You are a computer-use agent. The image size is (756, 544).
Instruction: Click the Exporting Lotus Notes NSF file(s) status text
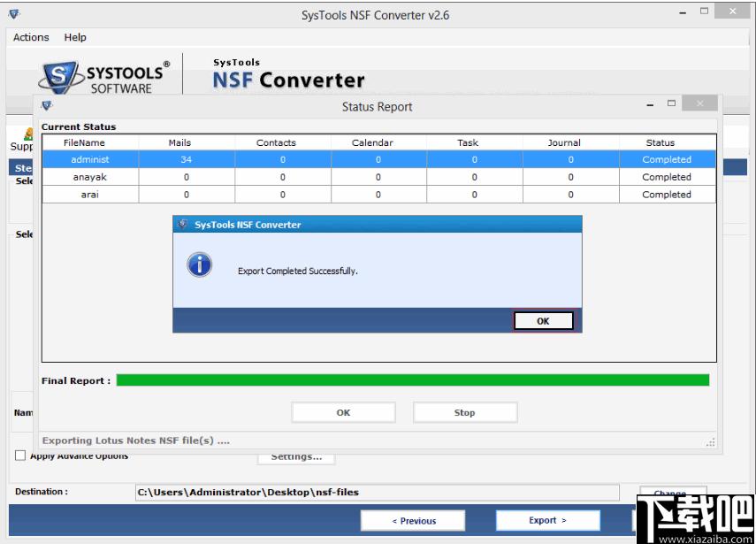(136, 441)
